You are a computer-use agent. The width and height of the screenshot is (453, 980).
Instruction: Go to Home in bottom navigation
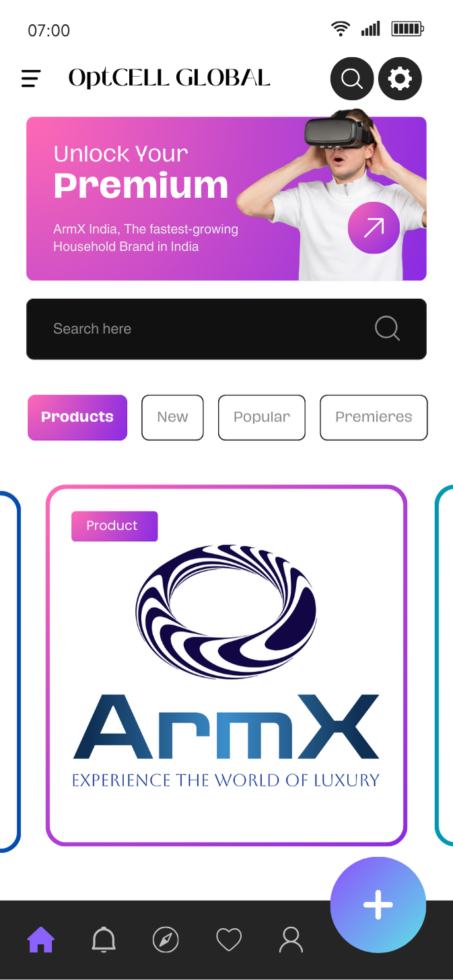click(40, 939)
